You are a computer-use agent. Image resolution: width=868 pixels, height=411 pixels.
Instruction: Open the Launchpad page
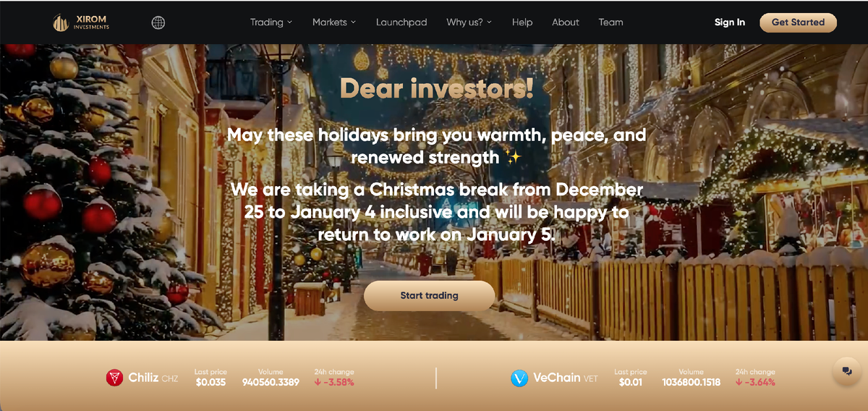click(x=401, y=22)
